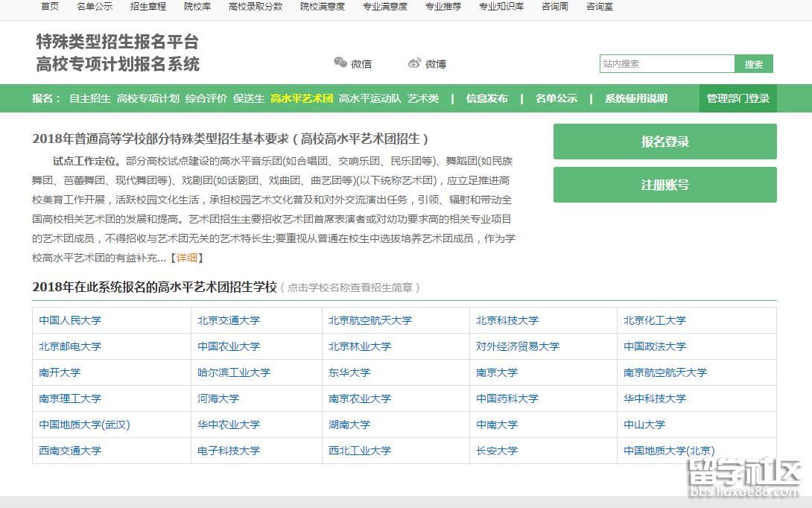This screenshot has width=812, height=508.
Task: Open the 南京大学 school link
Action: pyautogui.click(x=497, y=372)
